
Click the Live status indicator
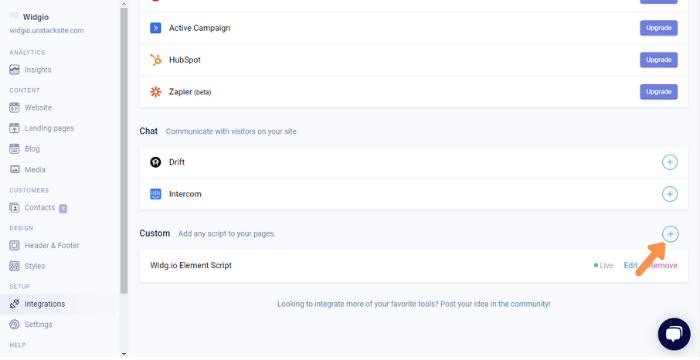(604, 265)
